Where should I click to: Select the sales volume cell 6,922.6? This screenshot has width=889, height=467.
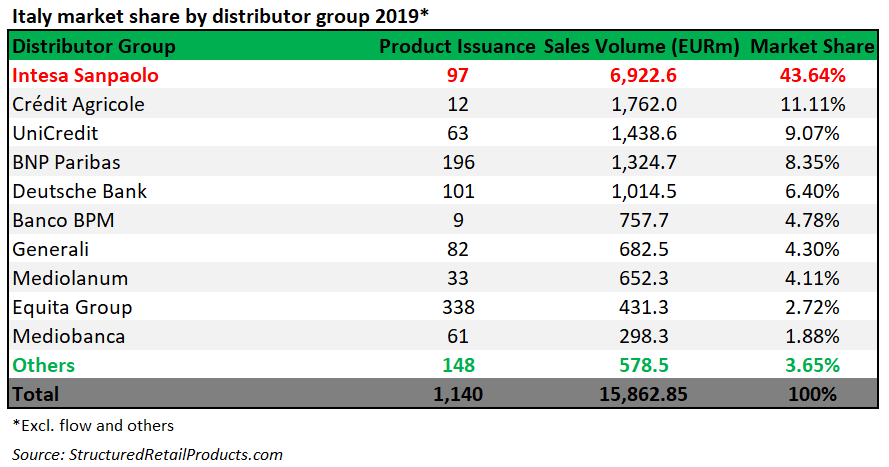point(644,75)
